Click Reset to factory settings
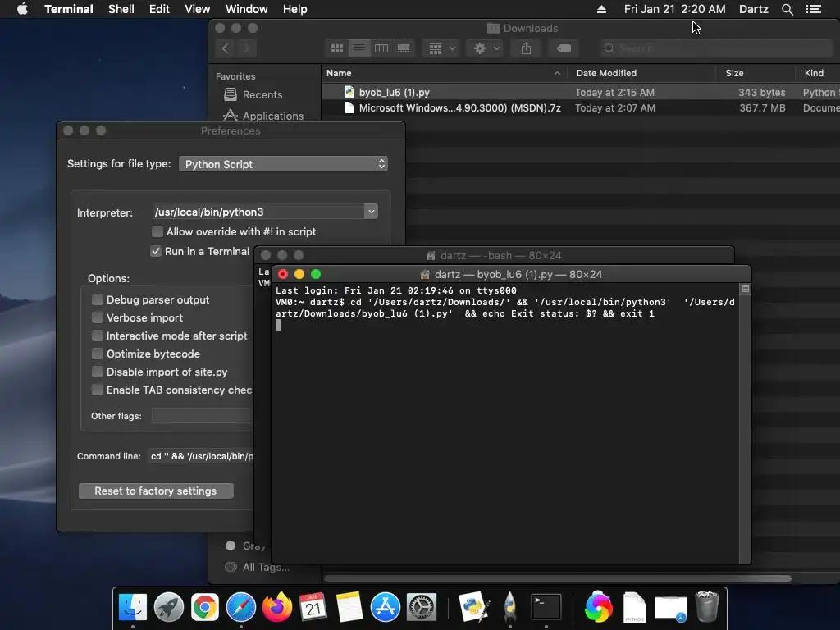Viewport: 840px width, 630px height. point(156,491)
